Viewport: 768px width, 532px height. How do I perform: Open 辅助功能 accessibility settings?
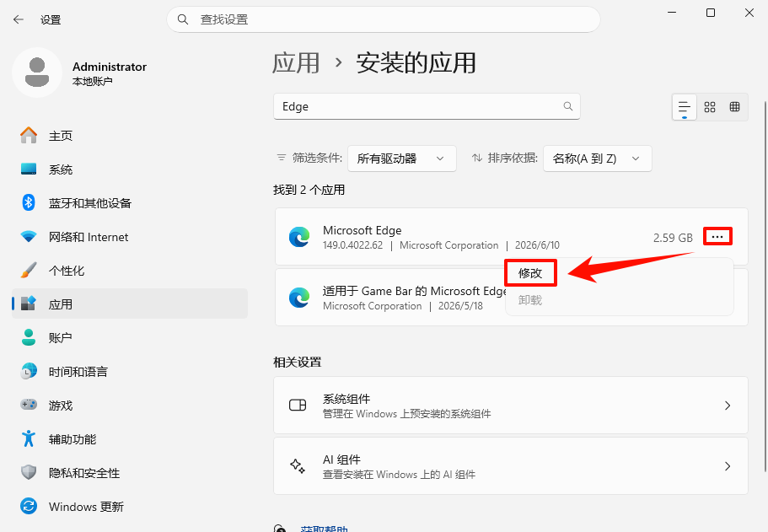click(130, 439)
